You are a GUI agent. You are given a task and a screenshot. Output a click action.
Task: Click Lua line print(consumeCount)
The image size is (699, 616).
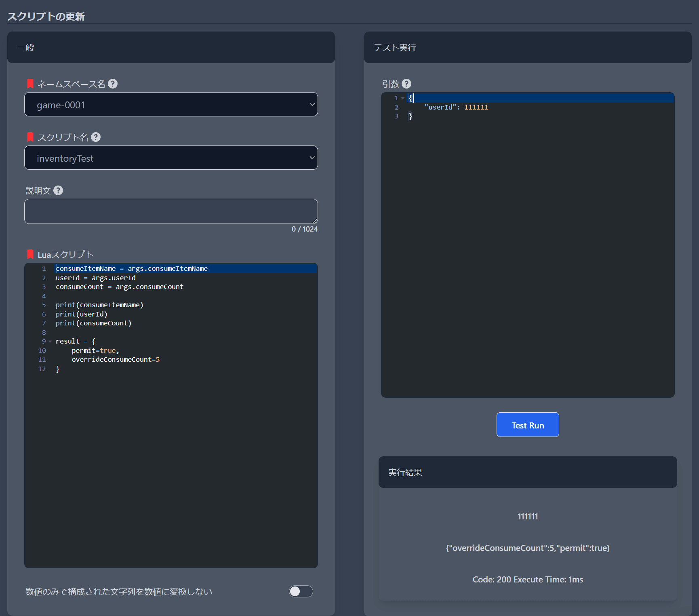[94, 323]
